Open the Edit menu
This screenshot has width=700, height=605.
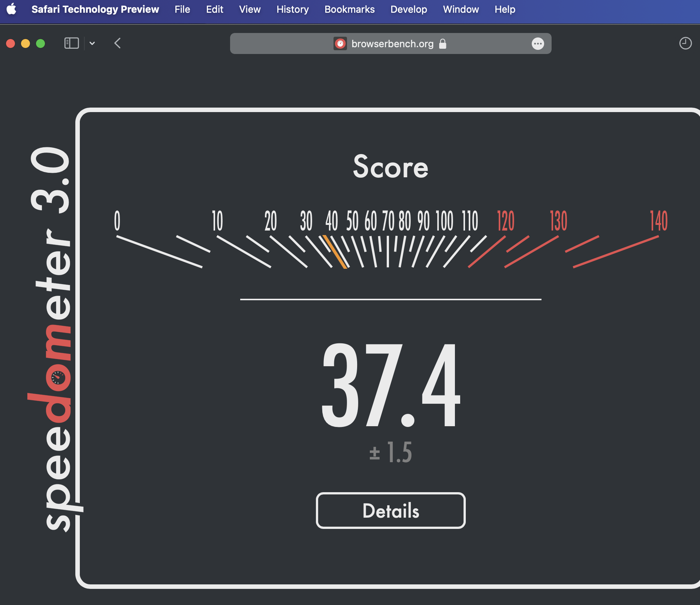point(215,9)
